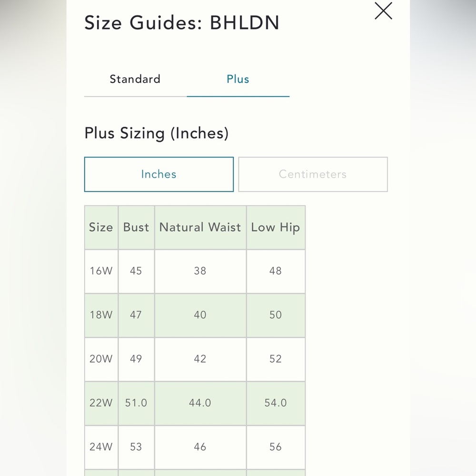Screen dimensions: 476x476
Task: Click bust value 49 for 20W
Action: [136, 359]
